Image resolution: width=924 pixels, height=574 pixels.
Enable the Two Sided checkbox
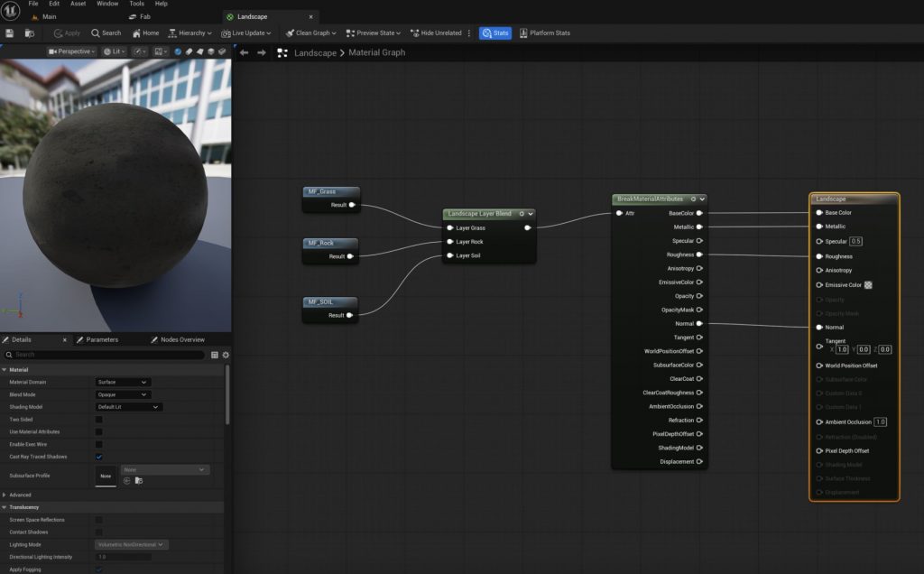click(x=99, y=420)
